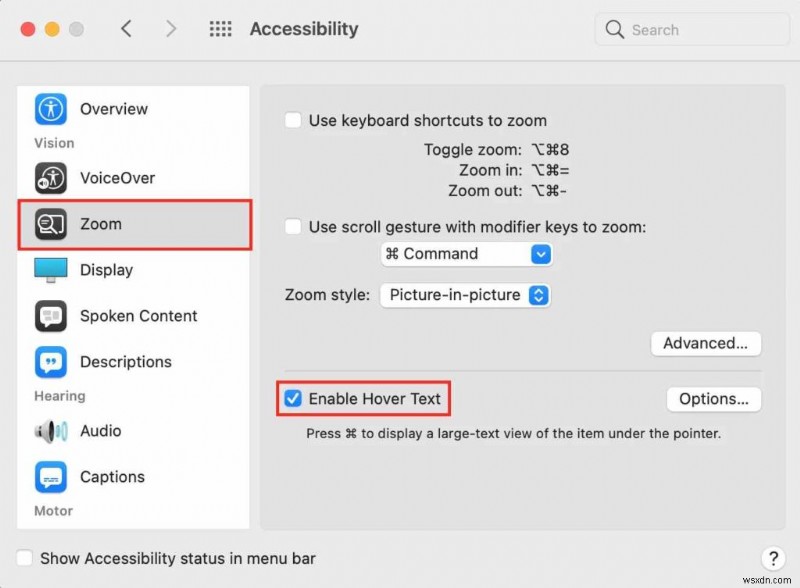Show Accessibility status in menu bar
This screenshot has width=800, height=588.
[25, 558]
